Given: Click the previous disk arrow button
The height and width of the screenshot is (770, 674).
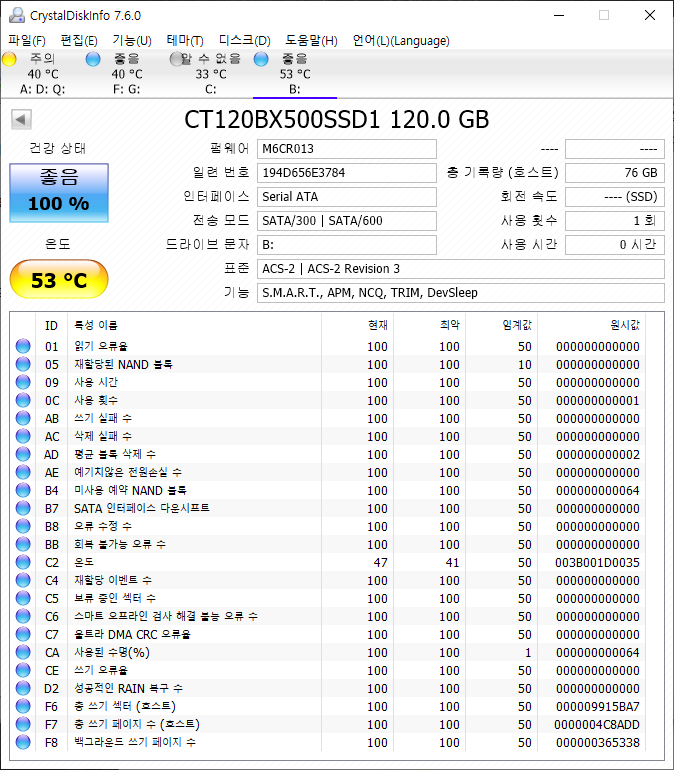Looking at the screenshot, I should 21,119.
